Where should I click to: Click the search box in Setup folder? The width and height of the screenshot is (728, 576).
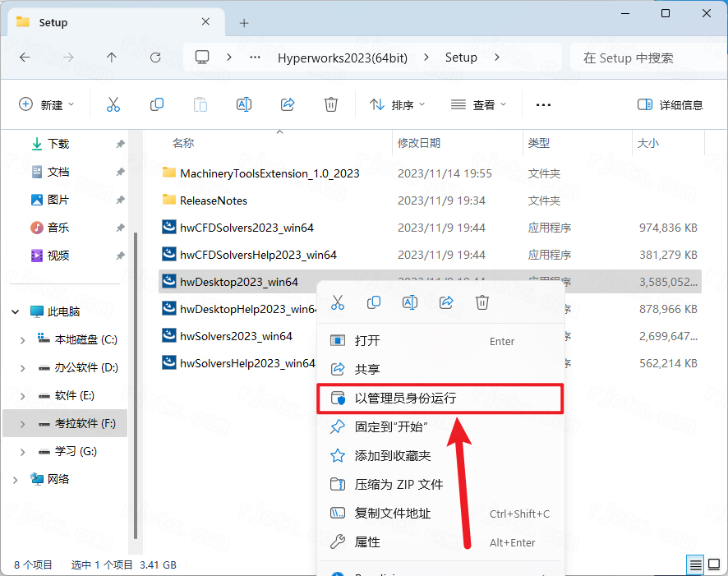click(641, 58)
